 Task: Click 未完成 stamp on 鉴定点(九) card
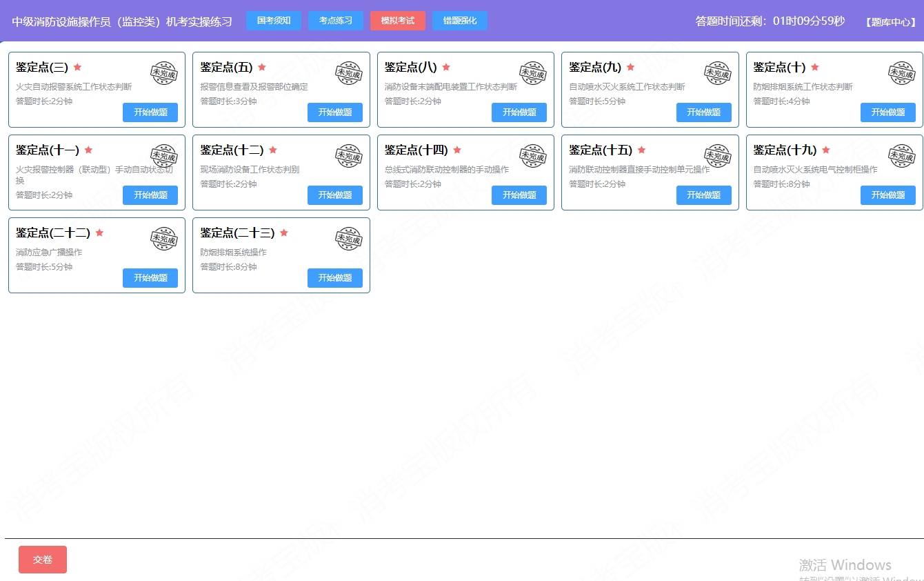click(717, 73)
